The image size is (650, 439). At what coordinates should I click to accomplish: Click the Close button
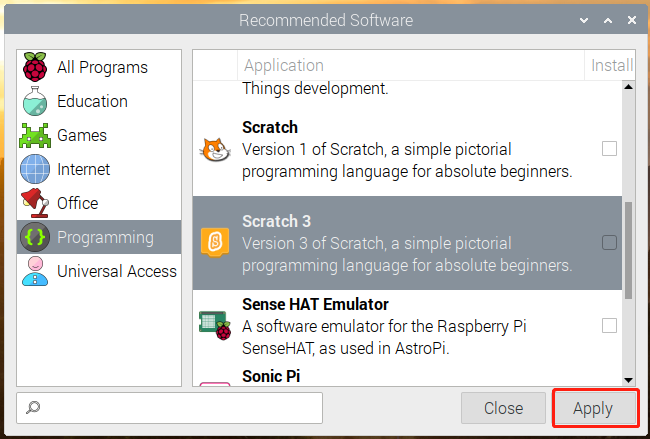coord(503,408)
